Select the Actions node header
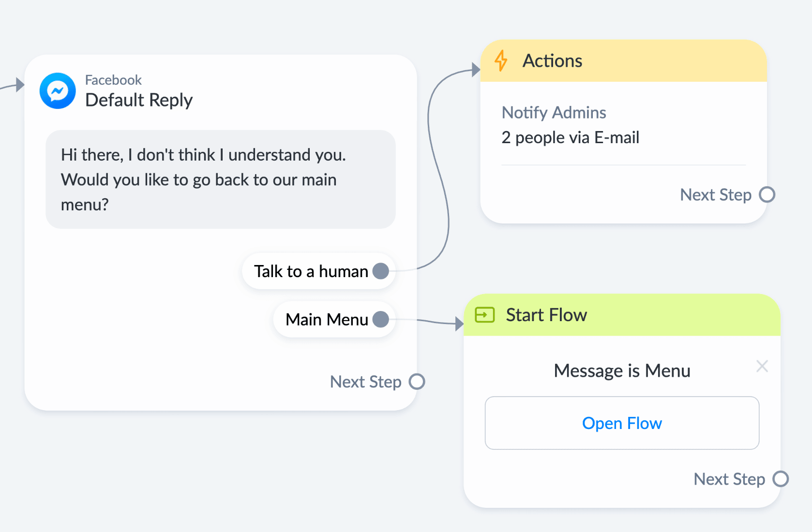Screen dimensions: 812x532 tap(623, 61)
